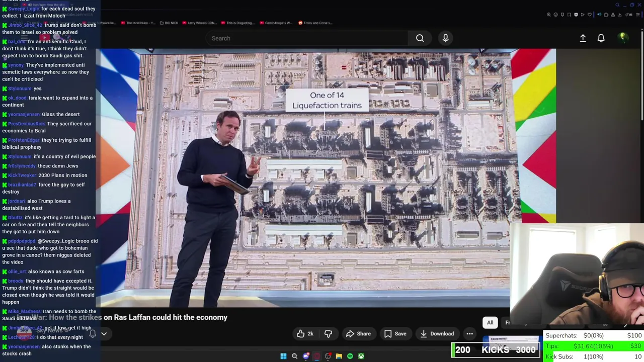This screenshot has height=362, width=644.
Task: Open the extensions cube toolbar icon
Action: click(606, 15)
